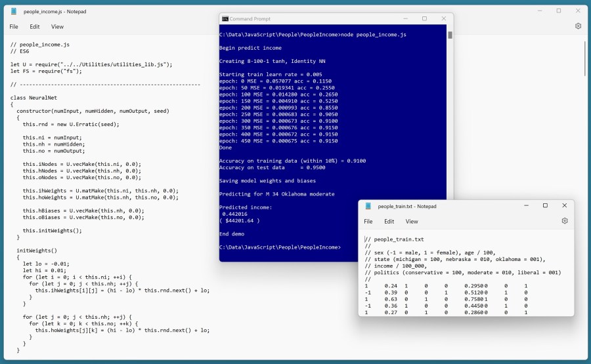
Task: Click 'Predicting for M 34 Oklahoma moderate' line
Action: [x=277, y=194]
